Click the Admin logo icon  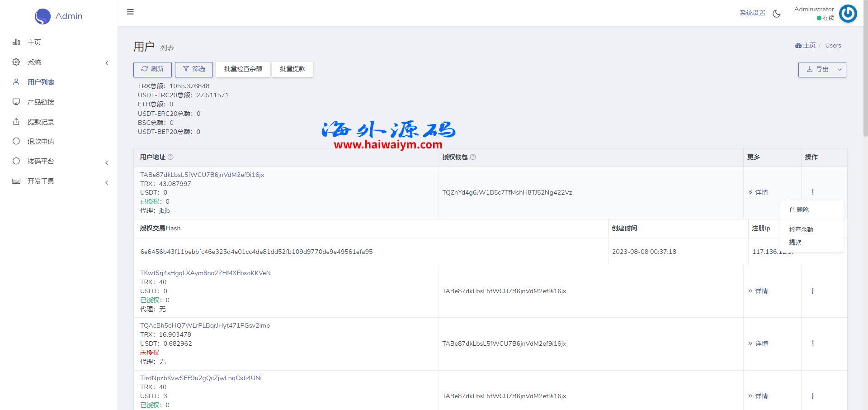(42, 16)
